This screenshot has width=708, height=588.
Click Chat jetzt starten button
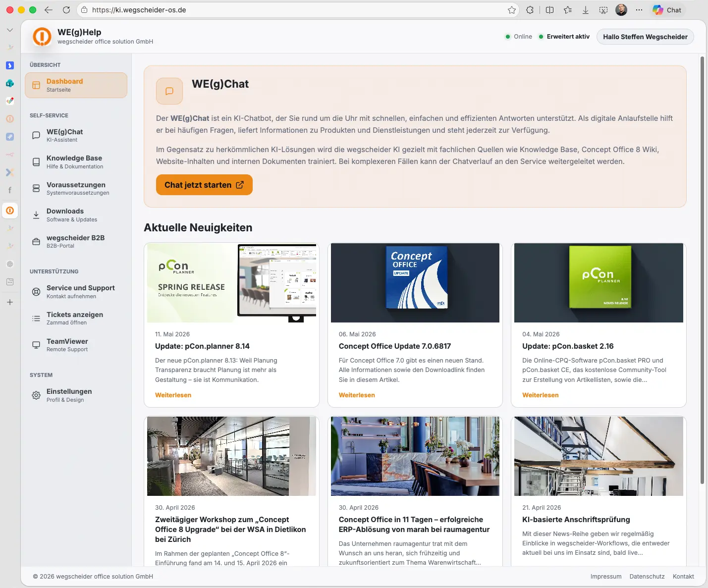pyautogui.click(x=204, y=185)
